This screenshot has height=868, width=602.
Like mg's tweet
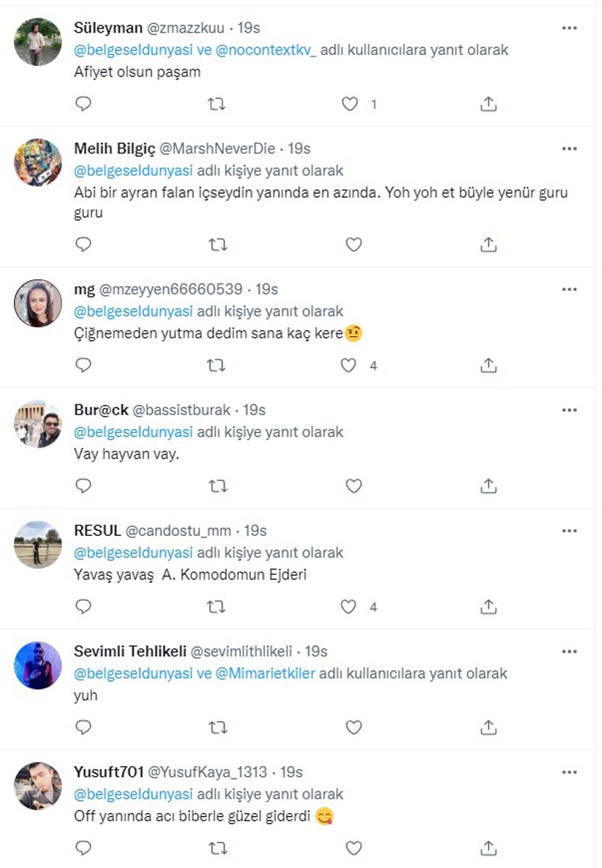pyautogui.click(x=349, y=365)
